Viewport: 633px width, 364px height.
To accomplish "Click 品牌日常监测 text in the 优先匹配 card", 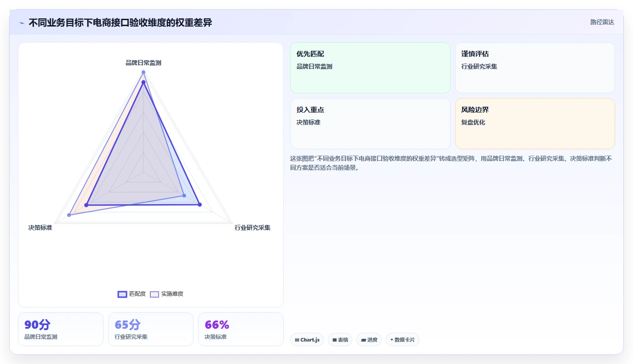I will (x=314, y=66).
